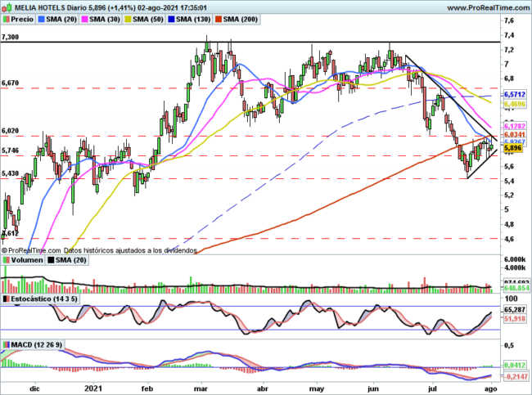Click the 4,8 price axis tick

(x=509, y=224)
